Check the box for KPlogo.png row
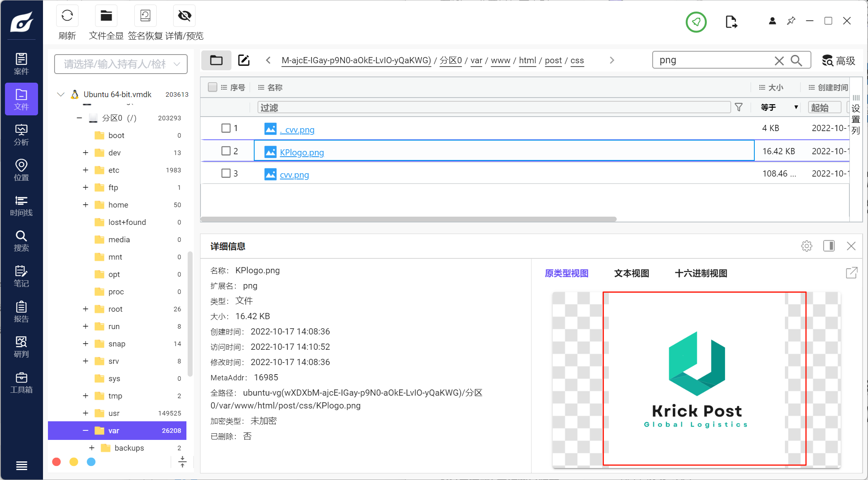868x480 pixels. [226, 151]
